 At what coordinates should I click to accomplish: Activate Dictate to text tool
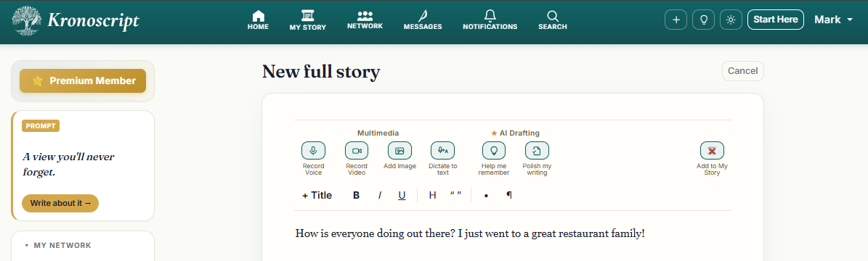(443, 150)
